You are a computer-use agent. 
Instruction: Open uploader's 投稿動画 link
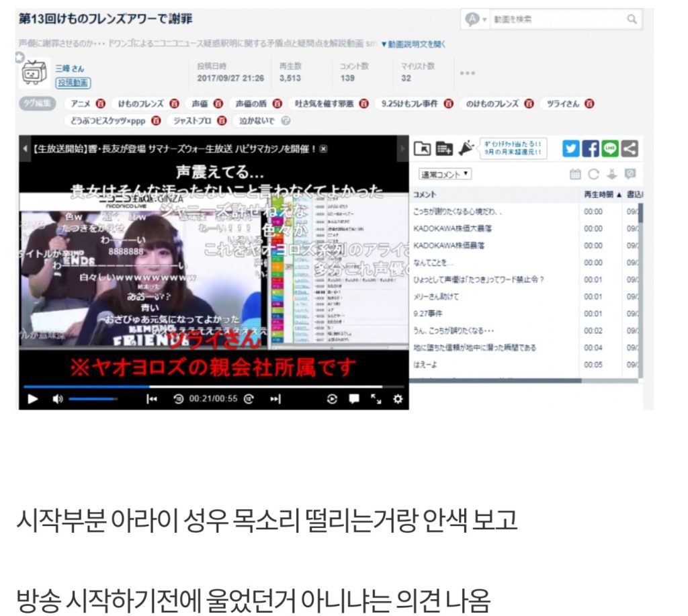click(73, 83)
